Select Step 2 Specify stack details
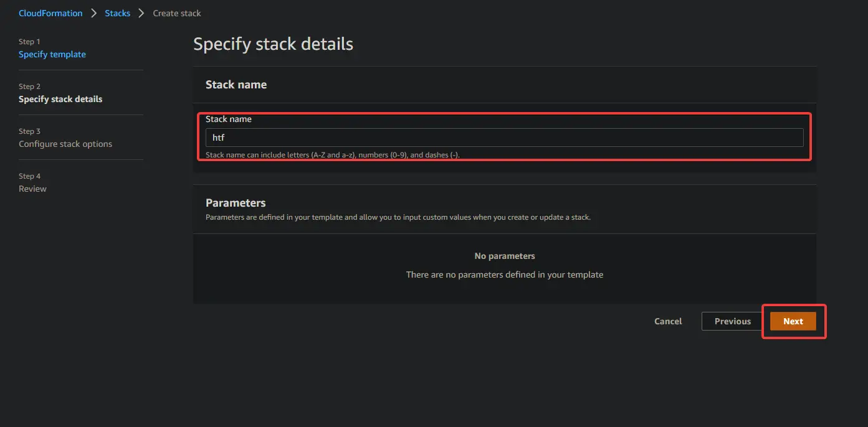868x427 pixels. point(60,98)
